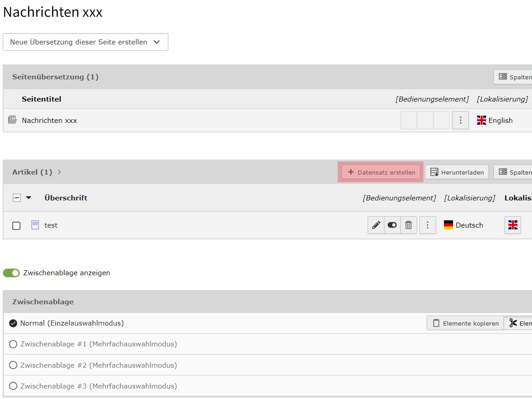Open more options for test record
This screenshot has width=532, height=399.
click(428, 225)
